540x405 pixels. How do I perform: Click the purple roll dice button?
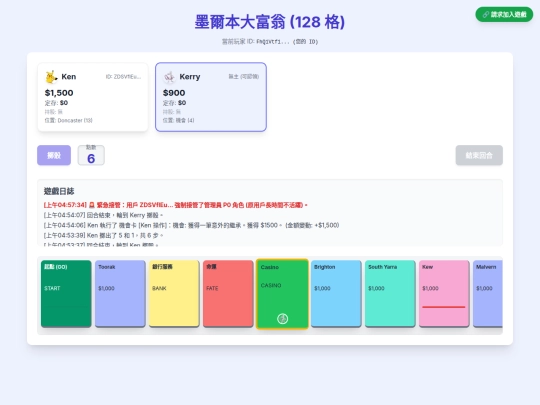tap(54, 155)
